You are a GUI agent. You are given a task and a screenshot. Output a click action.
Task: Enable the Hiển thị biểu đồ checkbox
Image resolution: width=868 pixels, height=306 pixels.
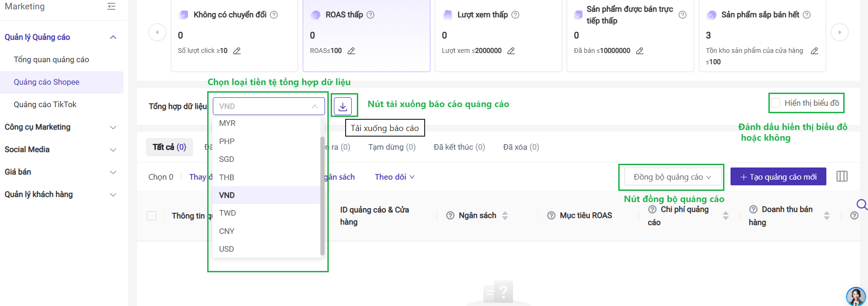click(776, 103)
